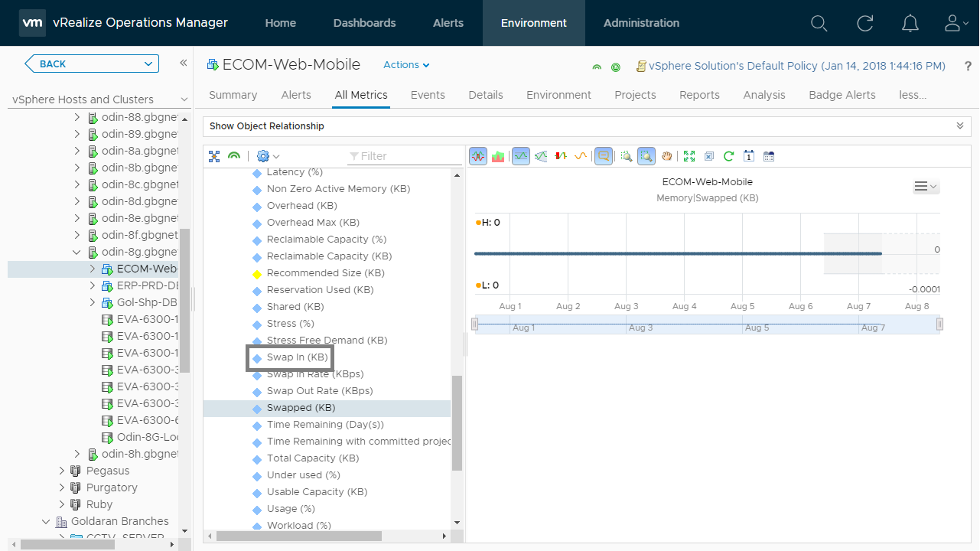Expand the Pegasus tree node
This screenshot has width=980, height=551.
62,471
